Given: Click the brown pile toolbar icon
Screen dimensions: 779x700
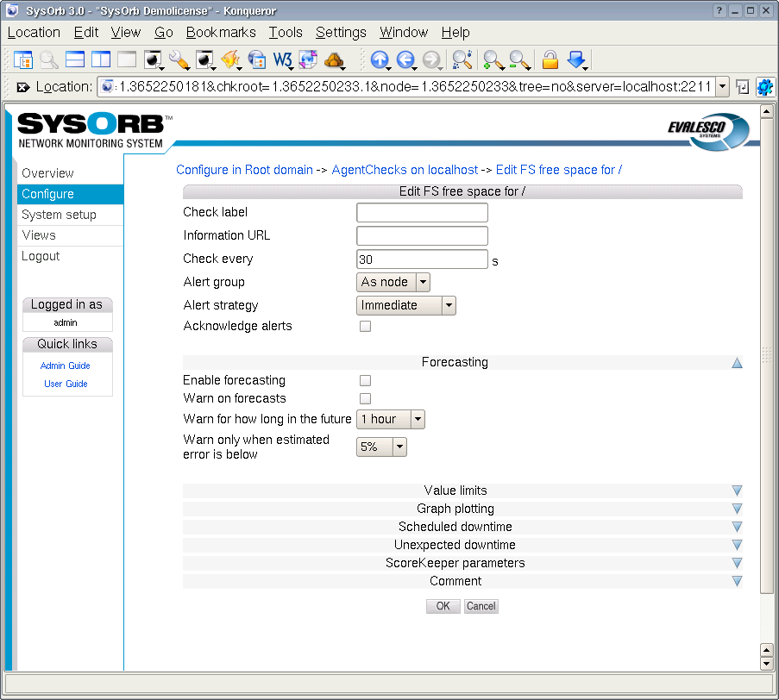Looking at the screenshot, I should (335, 60).
